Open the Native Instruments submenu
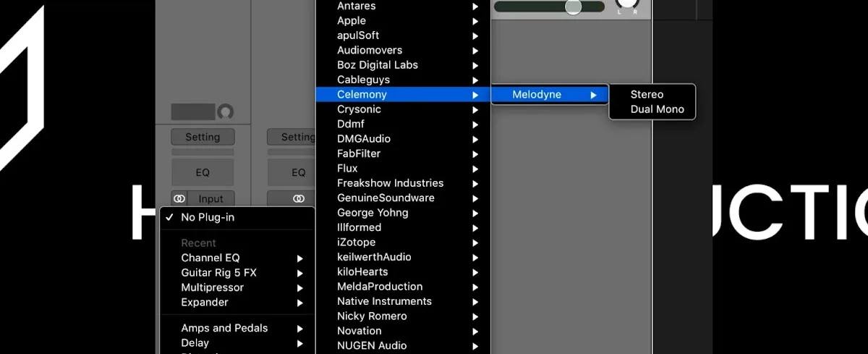 [403, 301]
